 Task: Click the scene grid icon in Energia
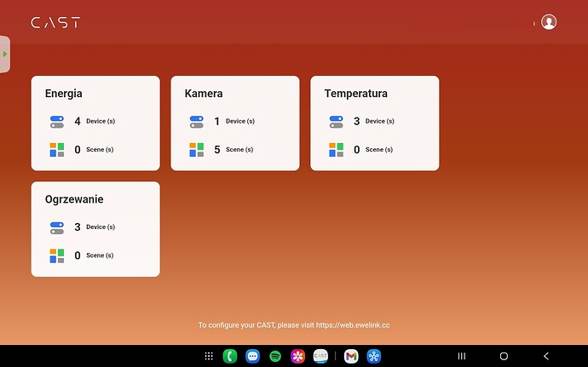point(57,150)
